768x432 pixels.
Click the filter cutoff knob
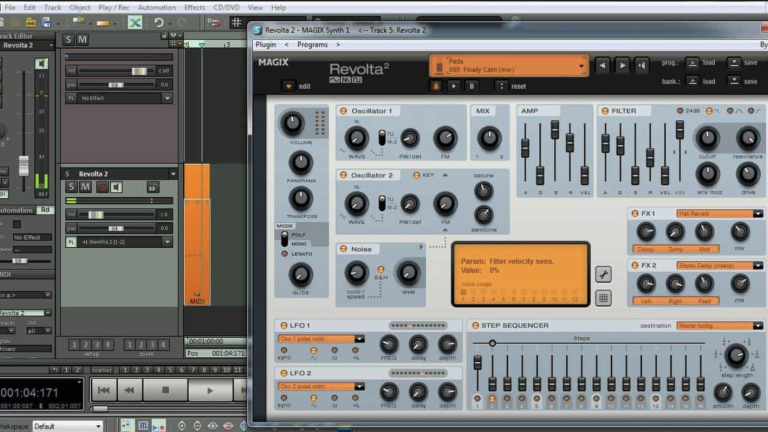coord(707,139)
